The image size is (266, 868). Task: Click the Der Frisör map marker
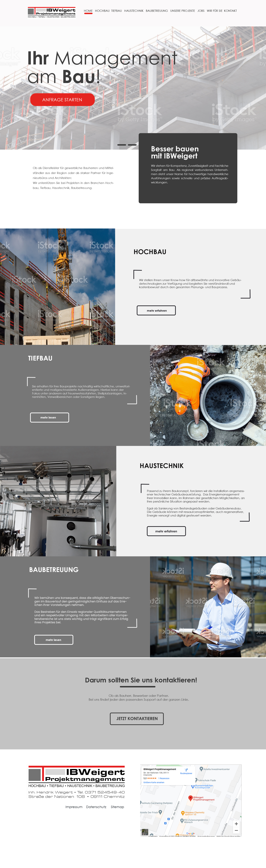pos(160,812)
